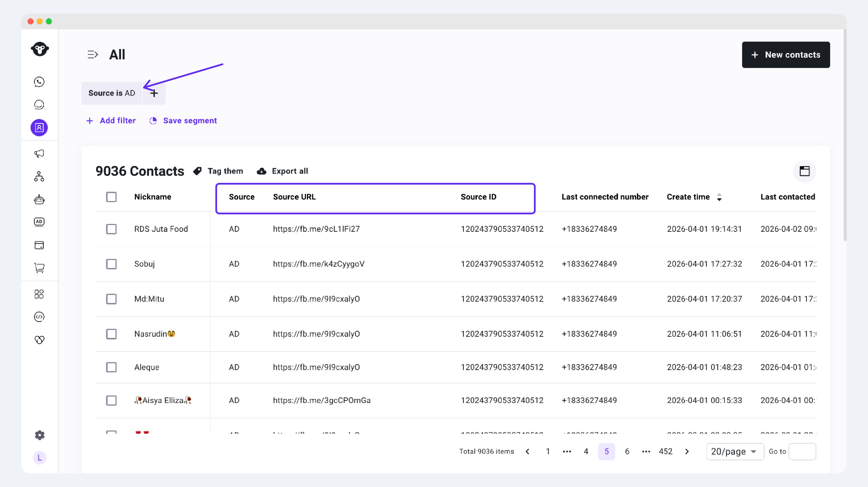Click the monkey logo at top of sidebar
Viewport: 868px width, 487px height.
pos(40,49)
